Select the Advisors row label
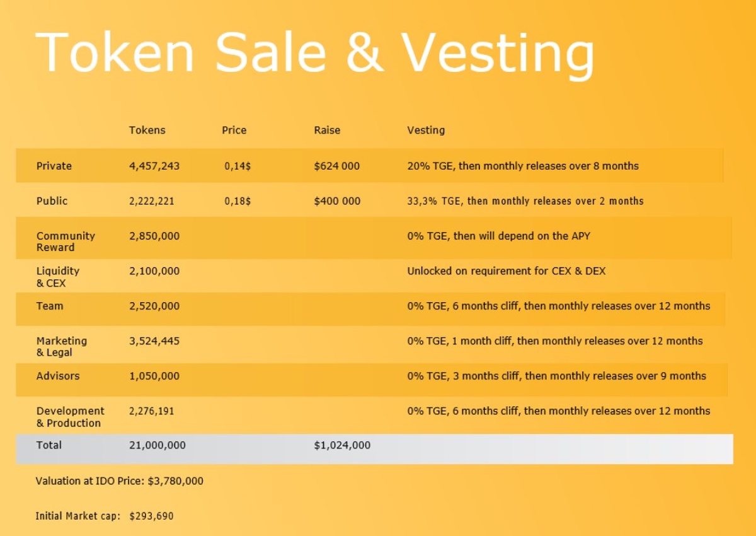756x536 pixels. coord(58,376)
